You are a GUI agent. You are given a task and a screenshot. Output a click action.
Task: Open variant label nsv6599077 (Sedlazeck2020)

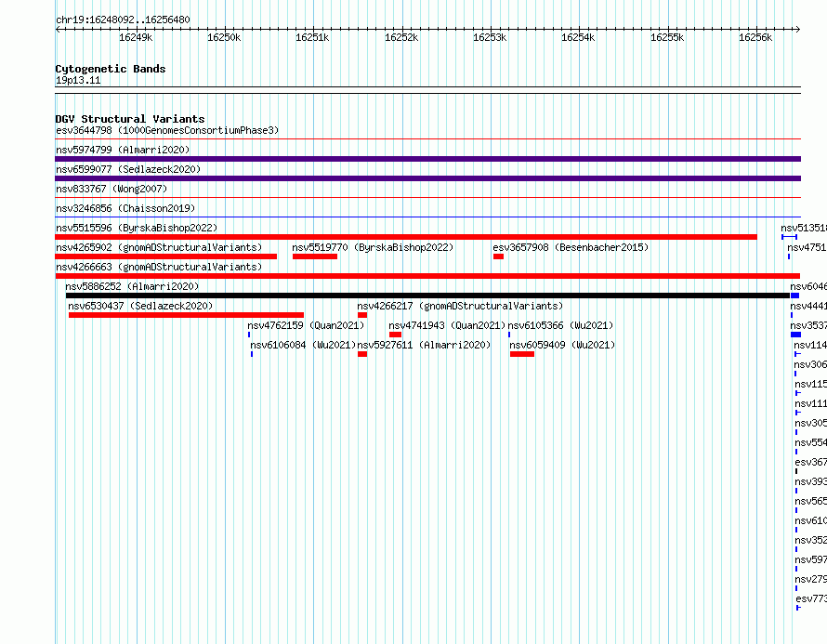pos(128,169)
